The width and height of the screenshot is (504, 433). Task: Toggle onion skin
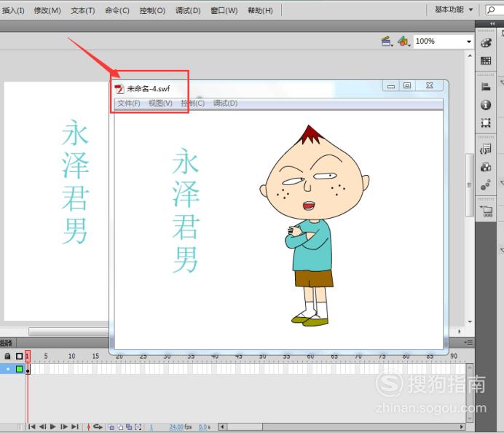[111, 427]
